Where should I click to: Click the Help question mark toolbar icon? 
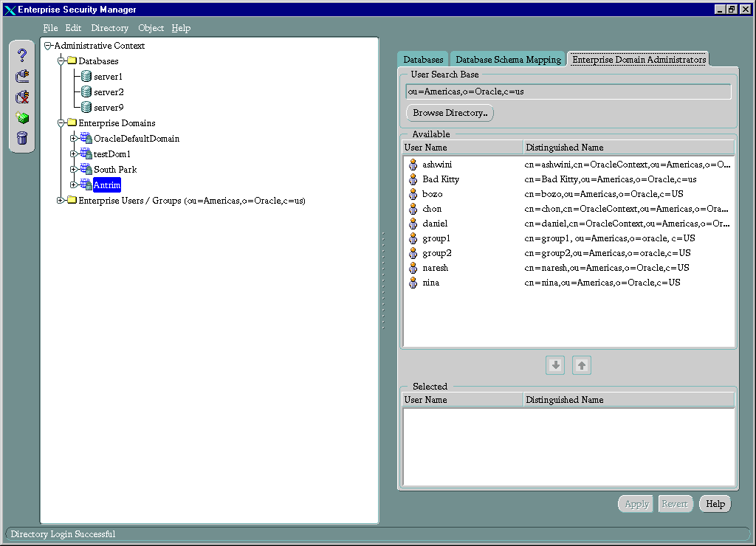22,55
